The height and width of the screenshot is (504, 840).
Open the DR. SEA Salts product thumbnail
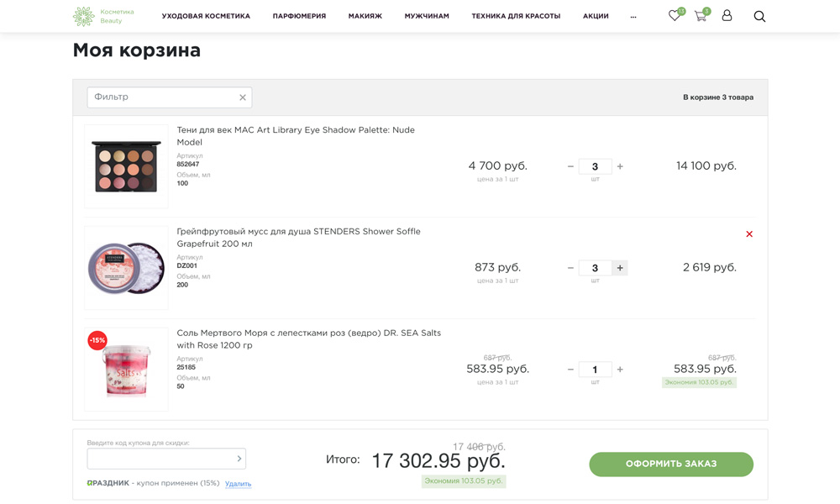(127, 370)
